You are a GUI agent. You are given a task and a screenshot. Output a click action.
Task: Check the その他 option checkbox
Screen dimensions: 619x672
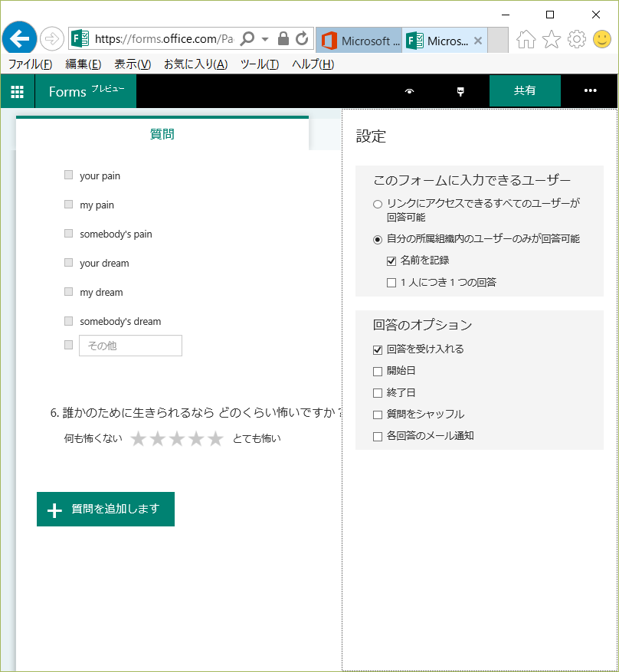point(68,345)
